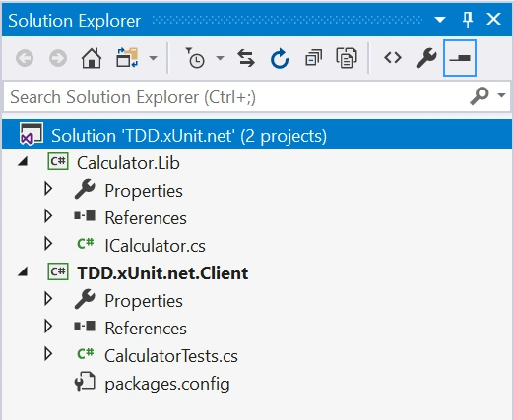Image resolution: width=514 pixels, height=420 pixels.
Task: Click the wrench icon of Calculator.Lib Properties
Action: (x=85, y=189)
